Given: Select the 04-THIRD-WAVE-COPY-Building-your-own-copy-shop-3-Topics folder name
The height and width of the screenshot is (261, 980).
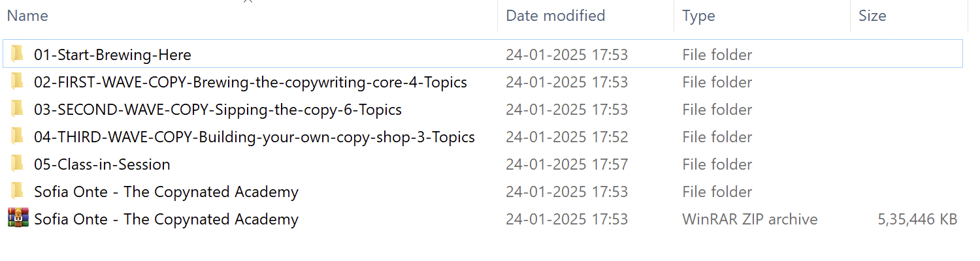Looking at the screenshot, I should 254,137.
